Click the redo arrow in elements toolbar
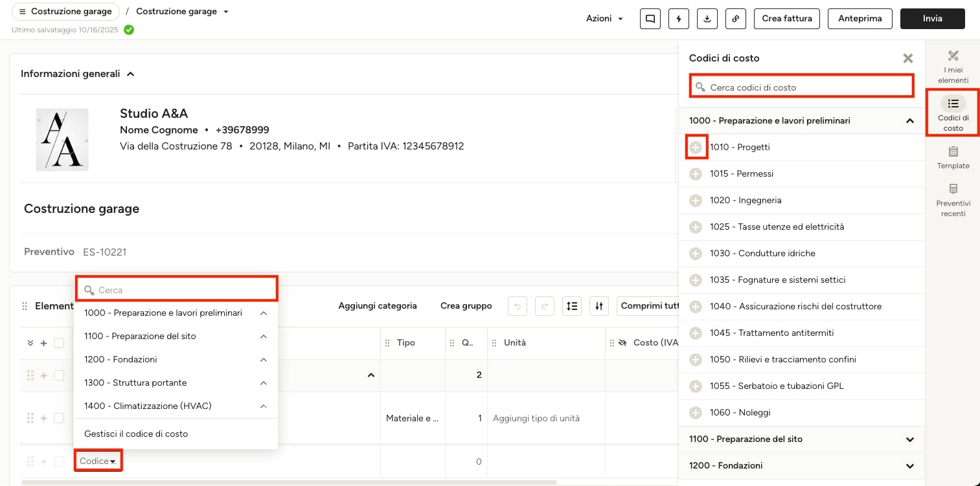The height and width of the screenshot is (486, 980). point(545,306)
